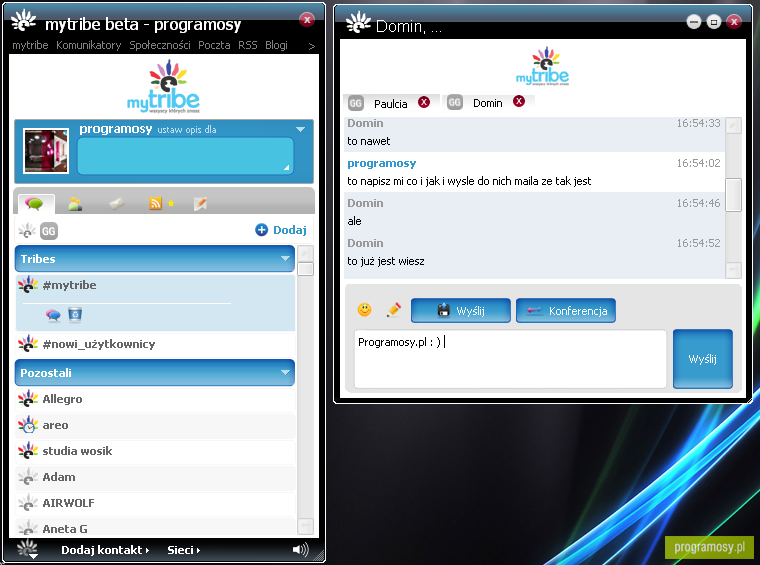Open the RSS menu
This screenshot has width=760, height=565.
point(248,45)
